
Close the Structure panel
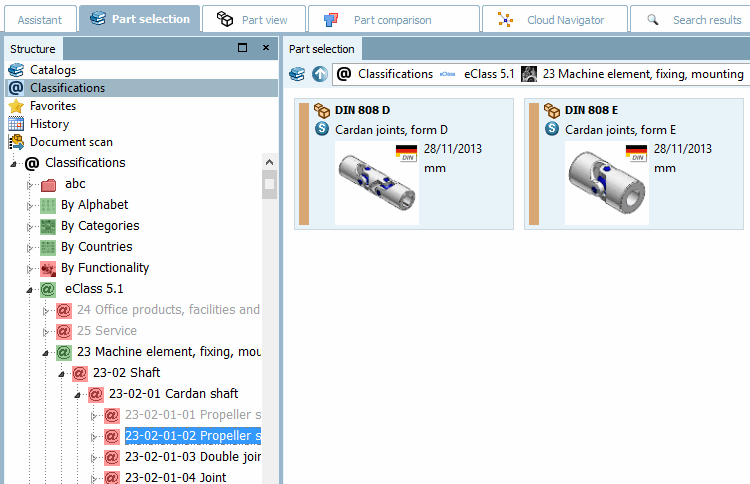point(266,48)
